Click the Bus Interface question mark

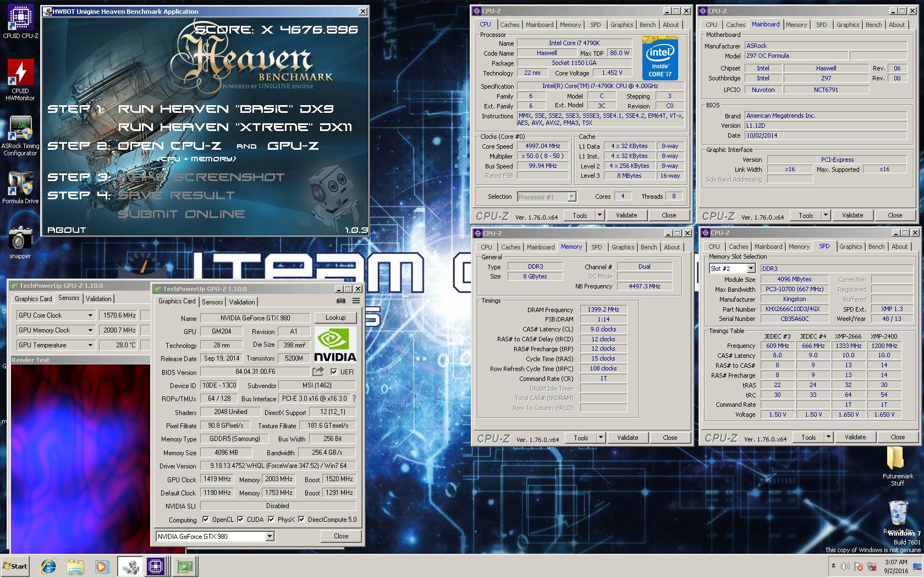pyautogui.click(x=354, y=399)
